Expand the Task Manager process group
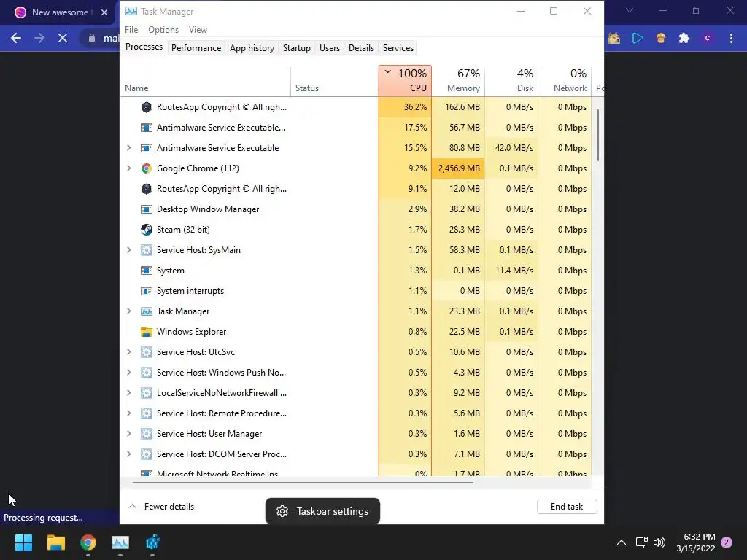 128,311
